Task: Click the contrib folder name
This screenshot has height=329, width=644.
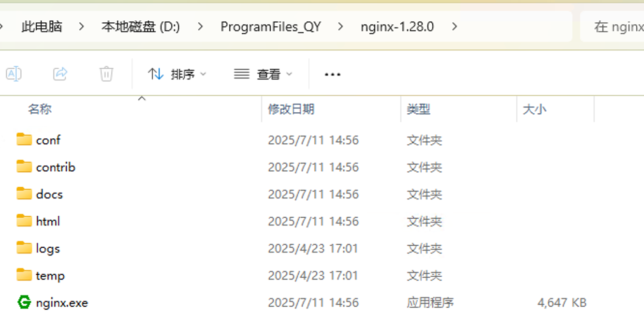Action: tap(56, 167)
